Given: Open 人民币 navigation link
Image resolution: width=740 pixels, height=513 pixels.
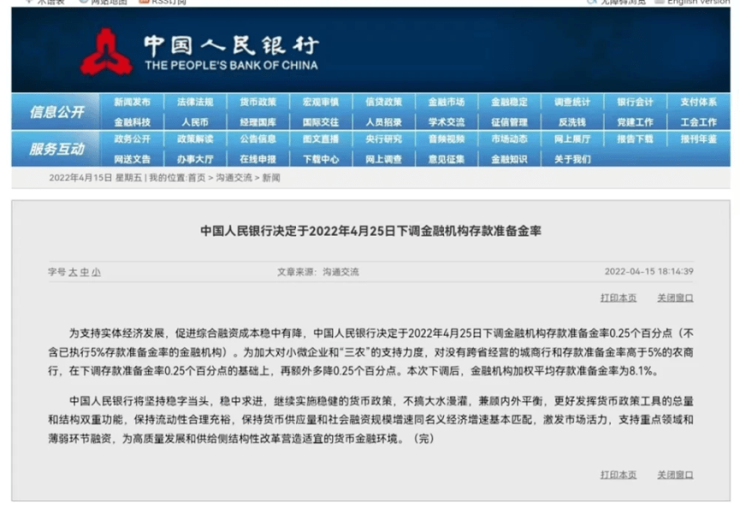Looking at the screenshot, I should point(195,122).
